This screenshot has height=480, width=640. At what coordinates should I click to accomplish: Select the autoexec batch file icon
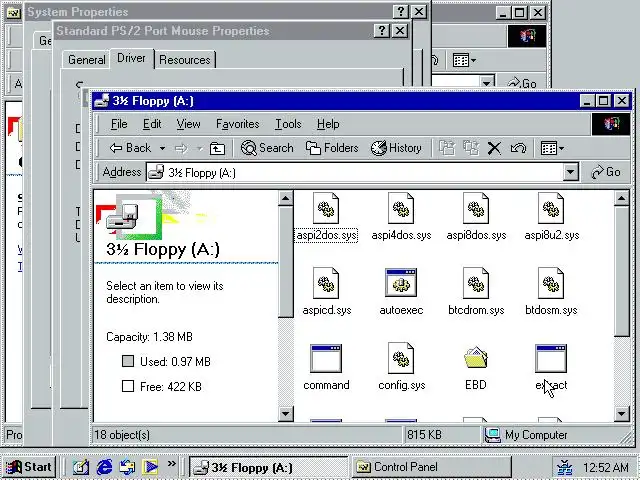coord(401,282)
